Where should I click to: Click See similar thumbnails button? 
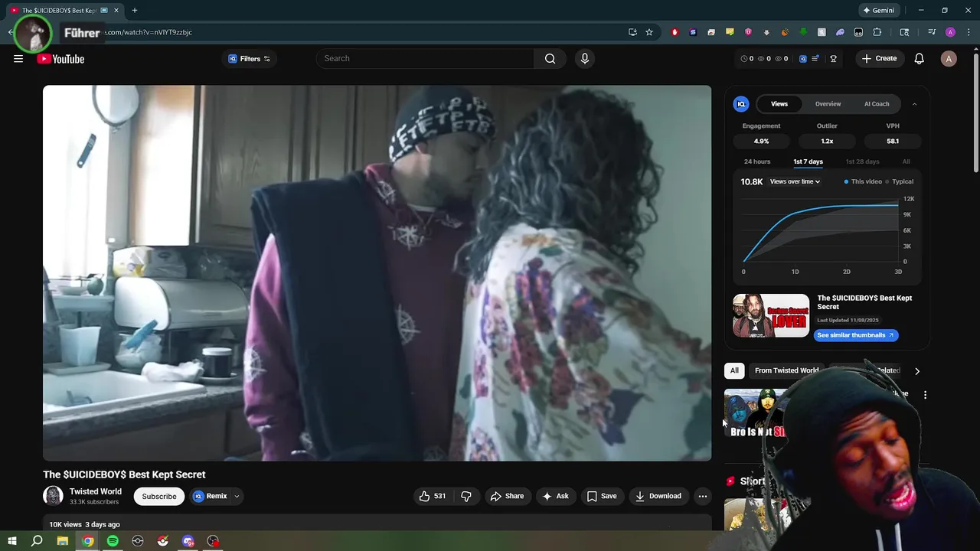(855, 335)
